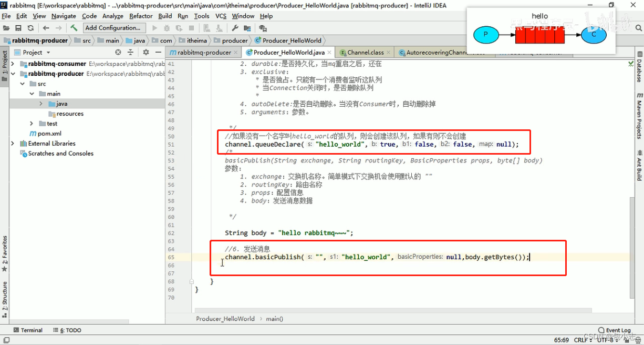Open the VCS menu
This screenshot has height=345, width=644.
tap(221, 16)
